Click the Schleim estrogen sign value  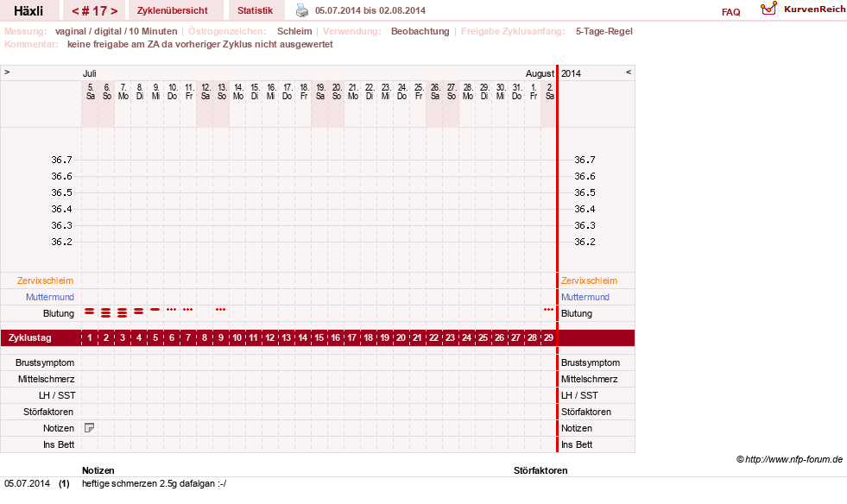coord(294,31)
